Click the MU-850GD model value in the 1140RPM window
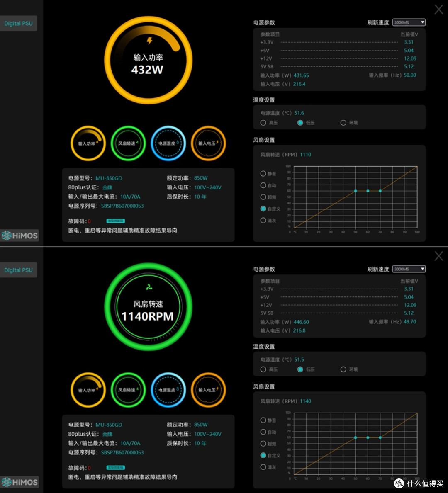Viewport: 448px width, 493px height. (x=109, y=425)
